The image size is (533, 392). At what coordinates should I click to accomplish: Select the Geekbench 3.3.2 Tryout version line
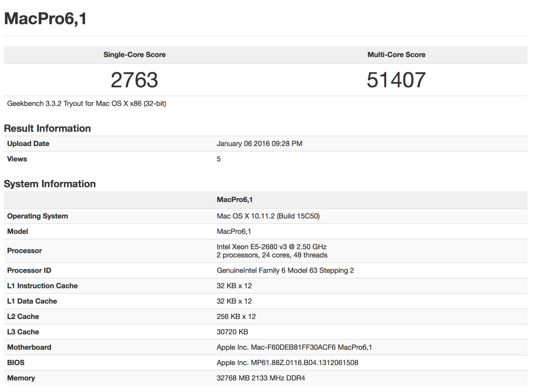(x=87, y=104)
